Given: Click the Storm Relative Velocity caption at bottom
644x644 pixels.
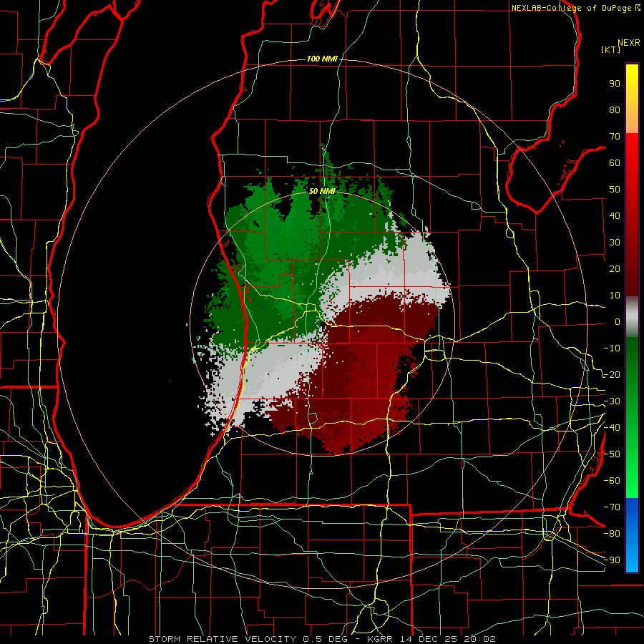Looking at the screenshot, I should pos(322,639).
